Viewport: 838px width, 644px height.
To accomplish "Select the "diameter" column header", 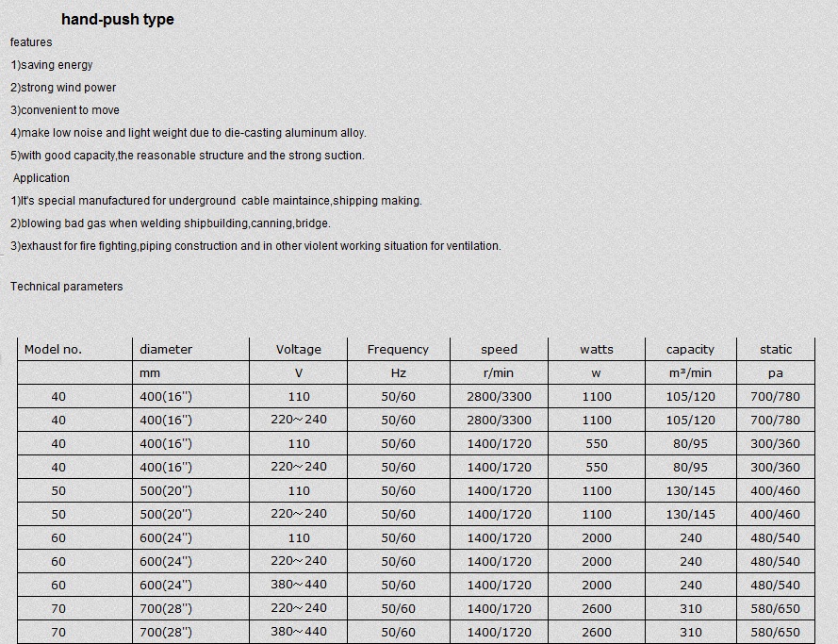I will pyautogui.click(x=166, y=350).
